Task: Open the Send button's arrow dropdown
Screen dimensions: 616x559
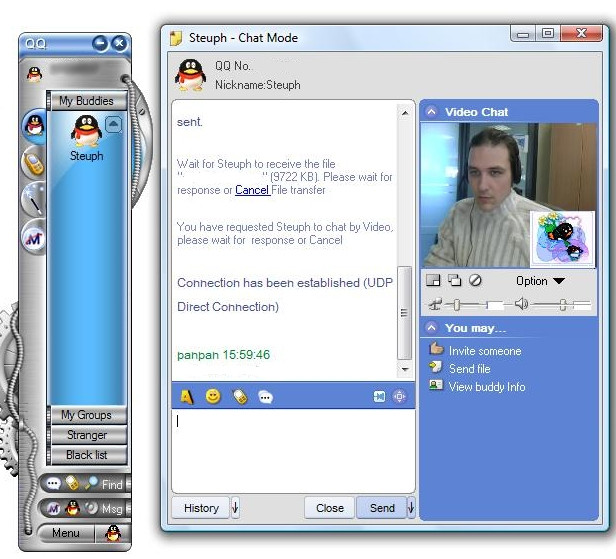Action: (411, 508)
